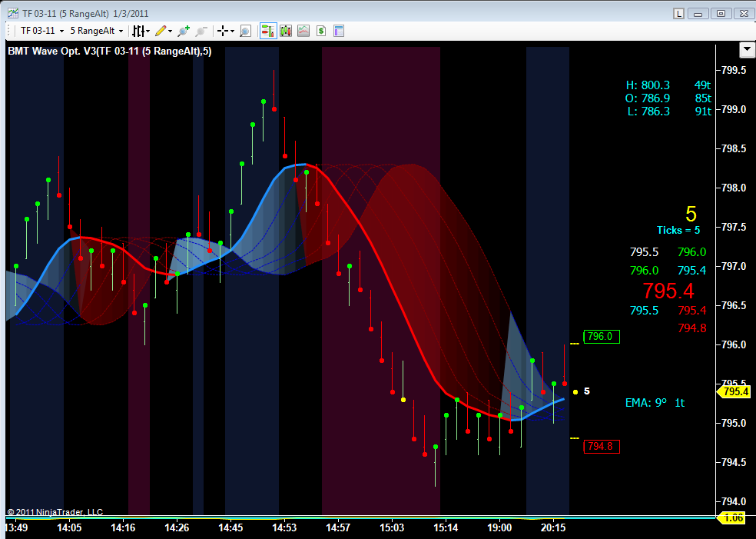This screenshot has width=756, height=539.
Task: Click the BMT Wave Opt. V3 indicator label
Action: [x=109, y=52]
